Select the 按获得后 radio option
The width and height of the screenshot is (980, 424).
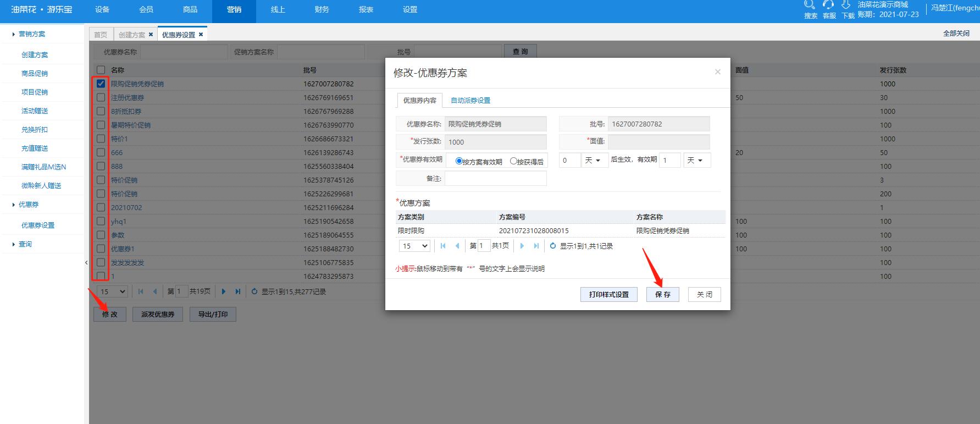514,161
